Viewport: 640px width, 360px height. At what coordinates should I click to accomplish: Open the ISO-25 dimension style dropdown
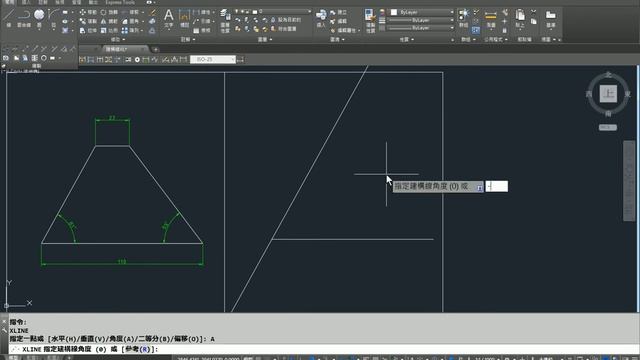click(x=213, y=60)
